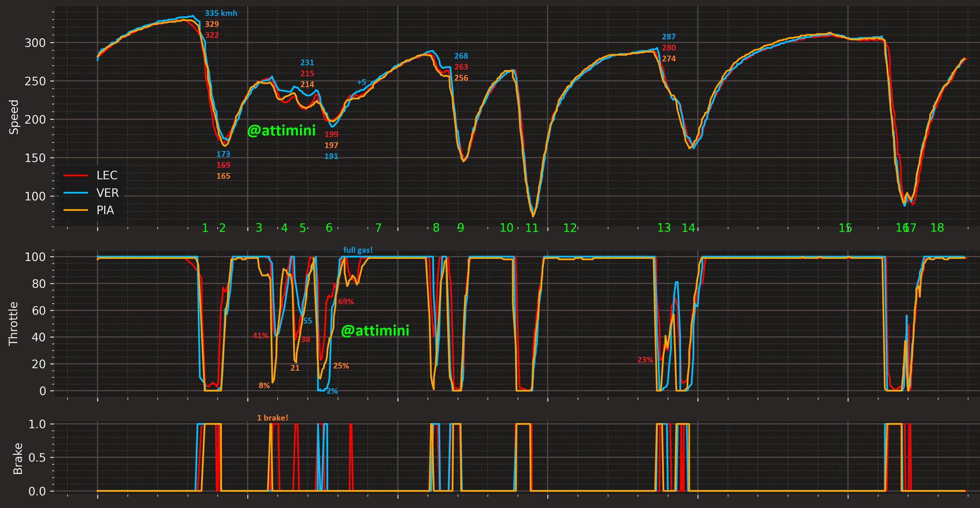This screenshot has height=508, width=980.
Task: Select the corner 7 marker label
Action: click(x=378, y=228)
